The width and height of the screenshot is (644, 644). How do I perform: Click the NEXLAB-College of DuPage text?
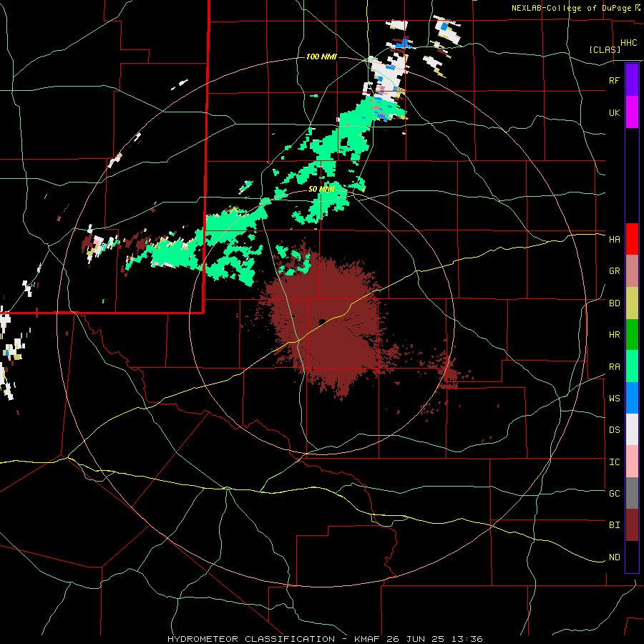[x=572, y=8]
